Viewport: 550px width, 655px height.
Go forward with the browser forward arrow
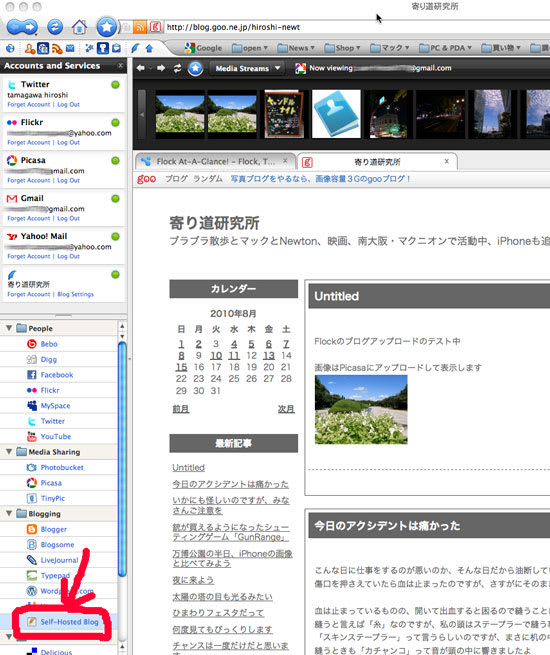(x=30, y=28)
